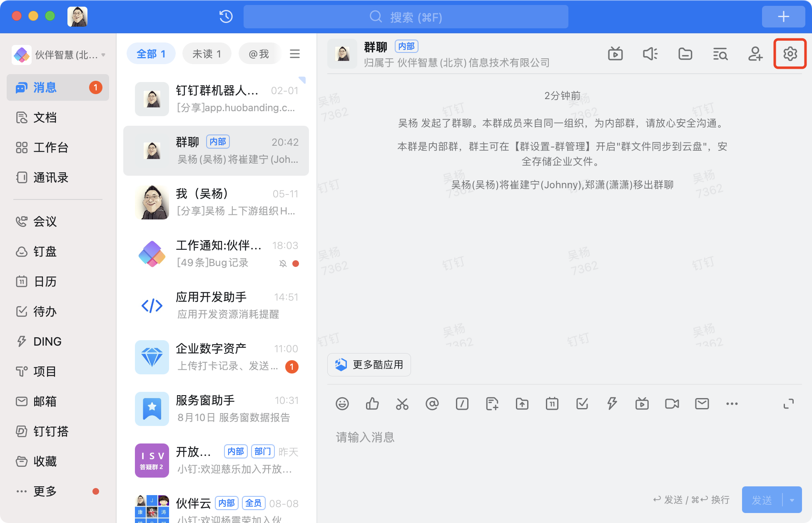Open the conversation list filter menu icon
812x523 pixels.
click(x=295, y=54)
